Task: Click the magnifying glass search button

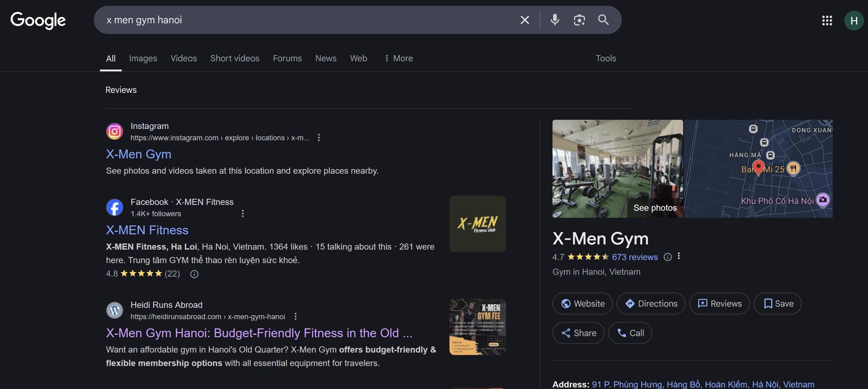Action: coord(603,20)
